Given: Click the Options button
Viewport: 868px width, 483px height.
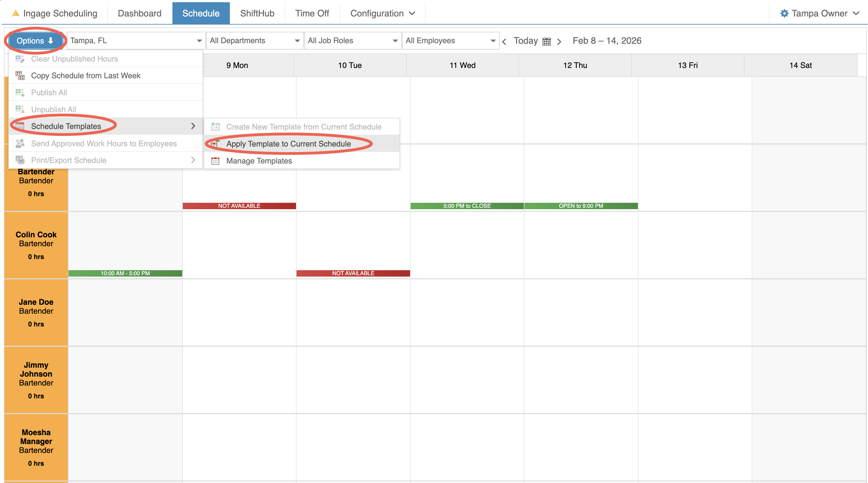Looking at the screenshot, I should pos(35,41).
